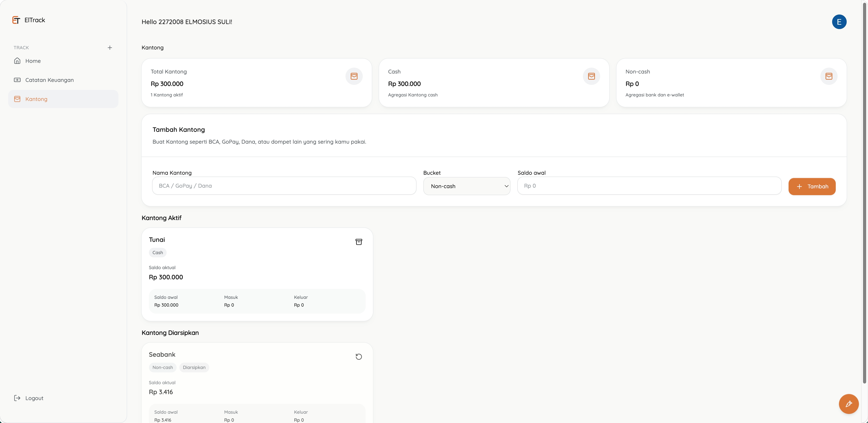Select the Kantong sidebar item
The image size is (868, 423).
[63, 99]
